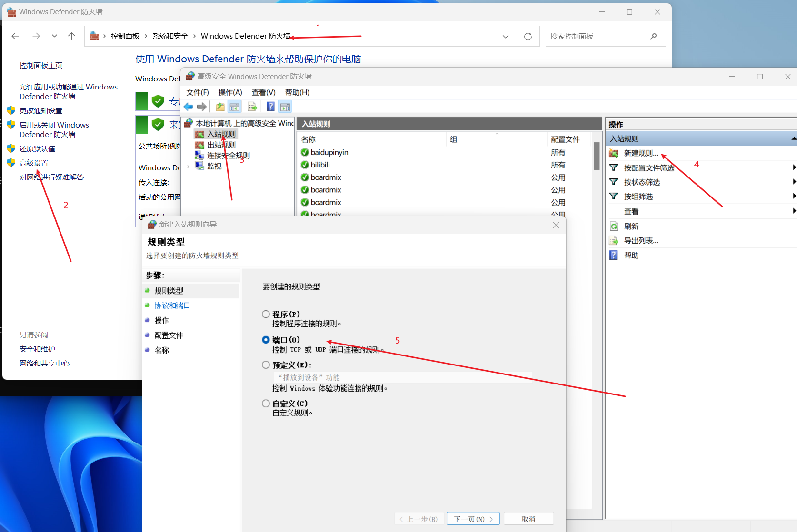Click the 取消 button in the wizard
Viewport: 797px width, 532px height.
click(528, 519)
